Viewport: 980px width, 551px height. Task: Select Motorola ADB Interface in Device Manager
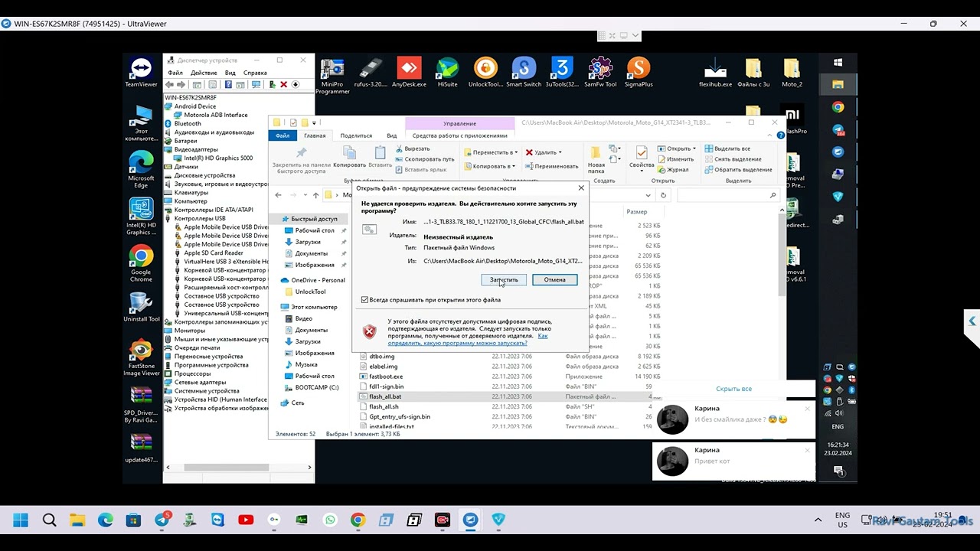tap(216, 115)
